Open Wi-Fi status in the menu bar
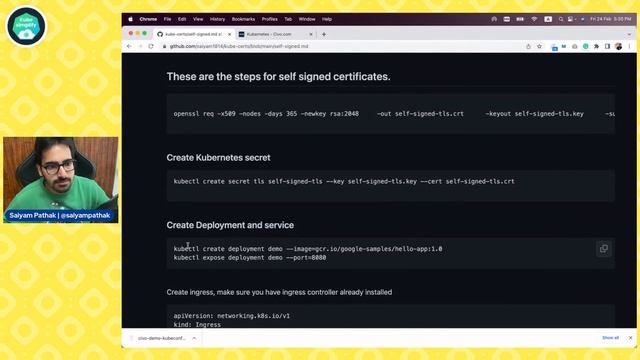Image resolution: width=640 pixels, height=360 pixels. [x=534, y=19]
